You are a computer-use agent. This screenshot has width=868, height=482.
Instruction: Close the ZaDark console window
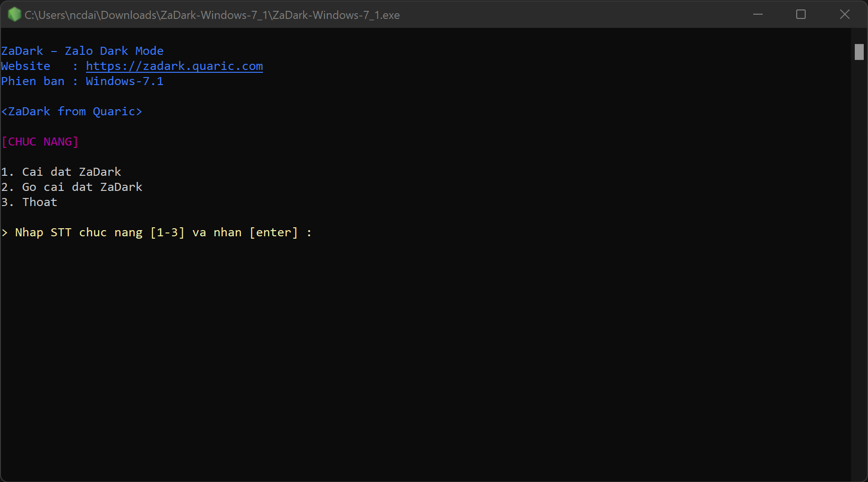[x=845, y=15]
